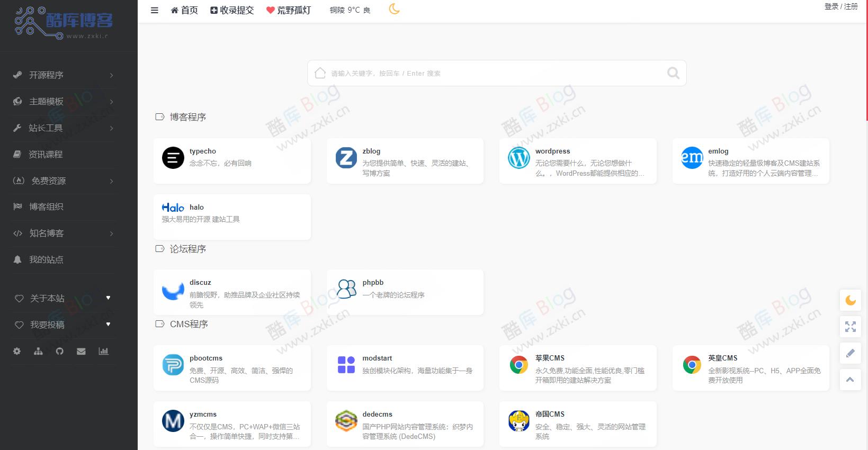Viewport: 868px width, 450px height.
Task: Click the WordPress logo icon
Action: point(519,158)
